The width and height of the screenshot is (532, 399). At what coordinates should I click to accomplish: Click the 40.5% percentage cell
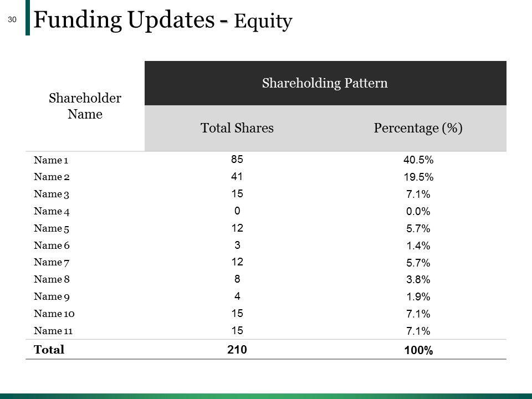(x=418, y=161)
